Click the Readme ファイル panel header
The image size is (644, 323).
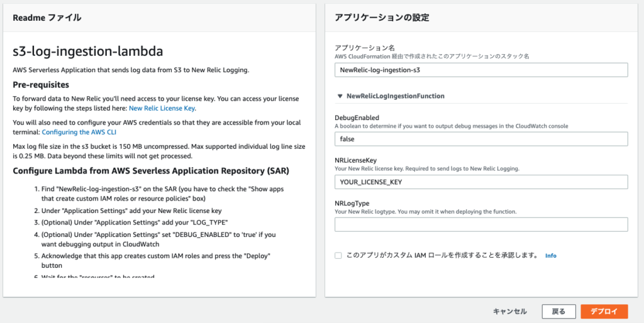tap(47, 18)
